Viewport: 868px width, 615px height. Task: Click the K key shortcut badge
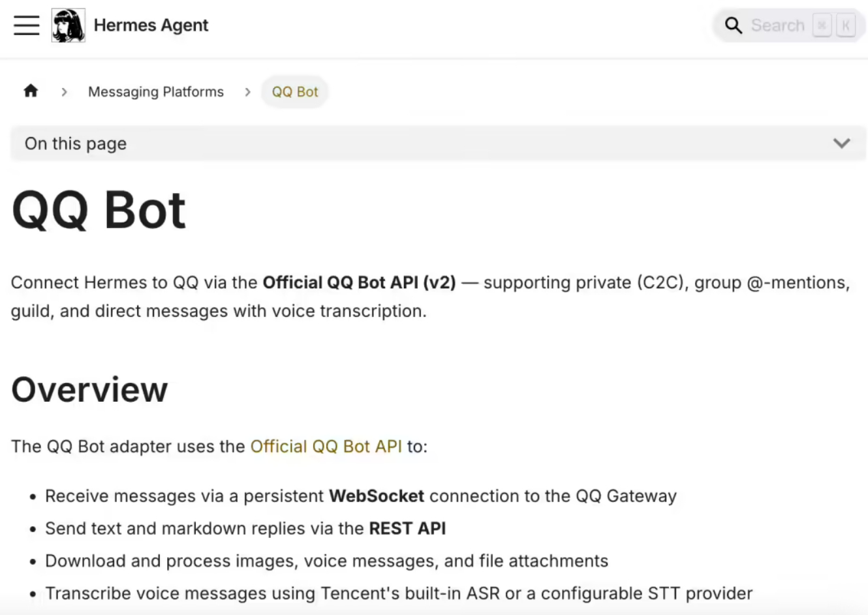pos(846,25)
